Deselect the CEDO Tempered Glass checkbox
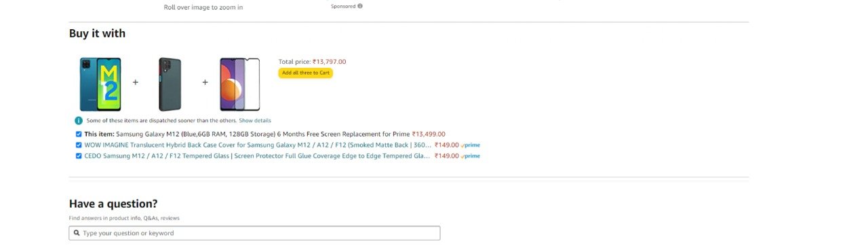The height and width of the screenshot is (252, 868). pos(79,156)
